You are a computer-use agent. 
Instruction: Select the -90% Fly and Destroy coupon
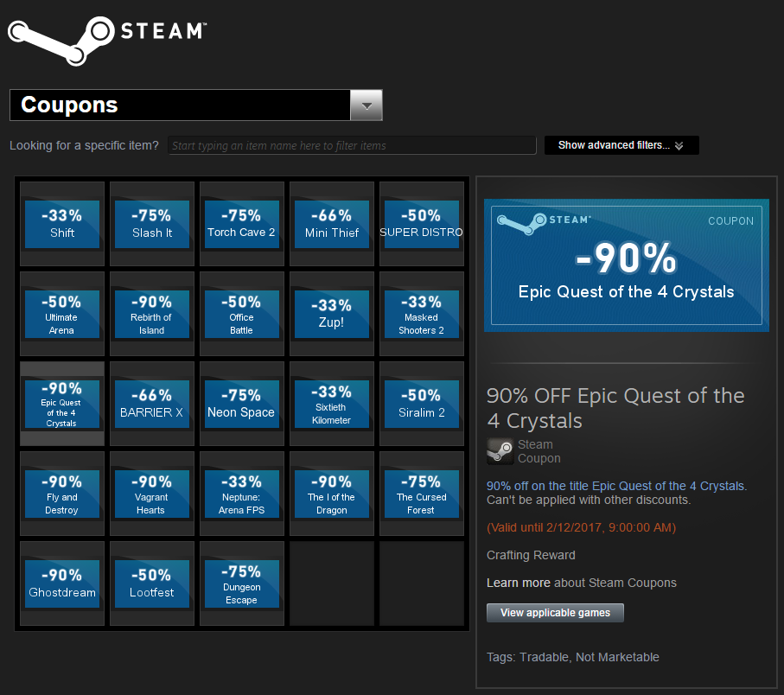tap(62, 494)
